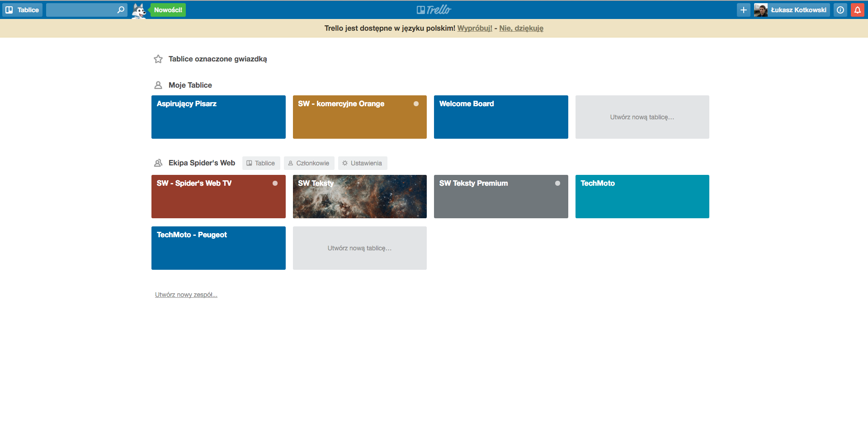Click the user avatar photo
The height and width of the screenshot is (446, 868).
coord(760,10)
